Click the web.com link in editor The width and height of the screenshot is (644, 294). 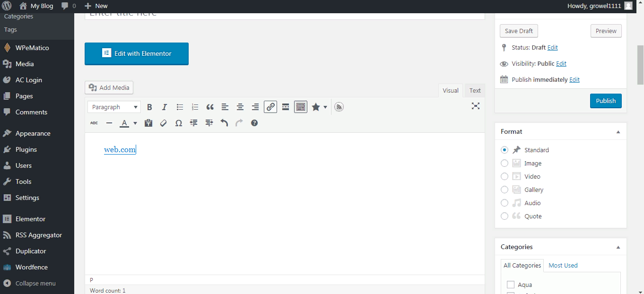(120, 150)
